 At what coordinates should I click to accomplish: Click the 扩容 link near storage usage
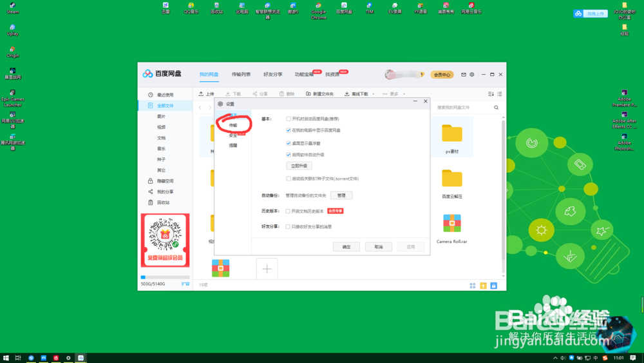coord(185,284)
